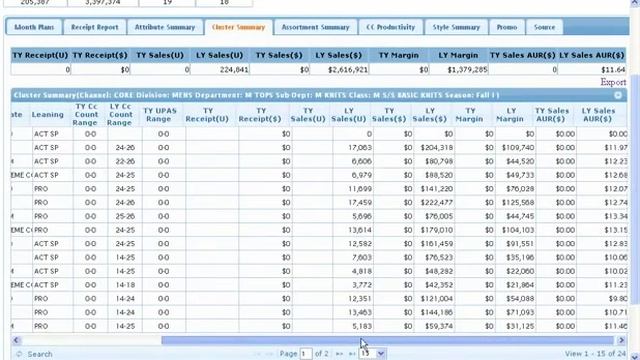Click the horizontal scrollbar thumb

(387, 340)
